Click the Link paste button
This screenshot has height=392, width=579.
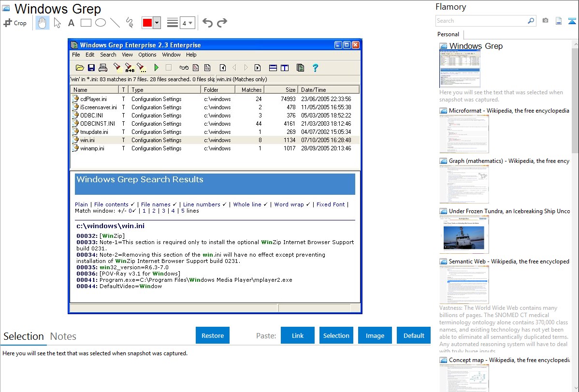click(298, 335)
